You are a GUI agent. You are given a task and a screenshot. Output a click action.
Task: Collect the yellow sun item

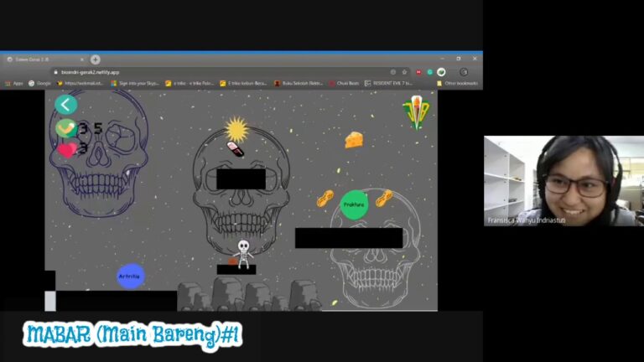pyautogui.click(x=236, y=129)
